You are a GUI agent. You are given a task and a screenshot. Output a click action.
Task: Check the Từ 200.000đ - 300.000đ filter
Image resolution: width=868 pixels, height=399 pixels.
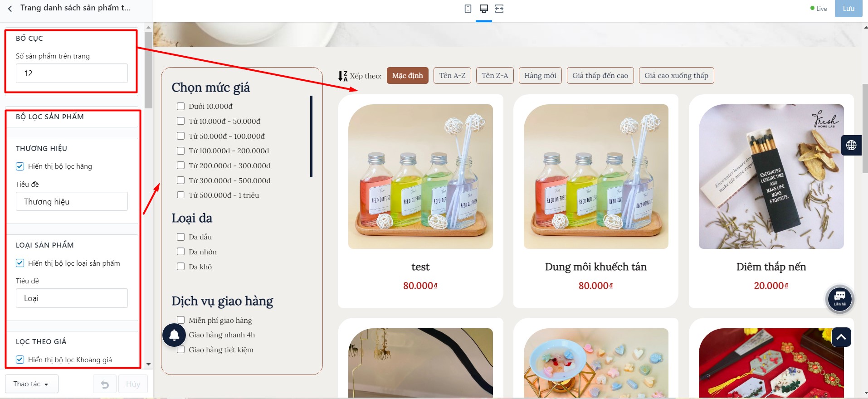tap(180, 165)
